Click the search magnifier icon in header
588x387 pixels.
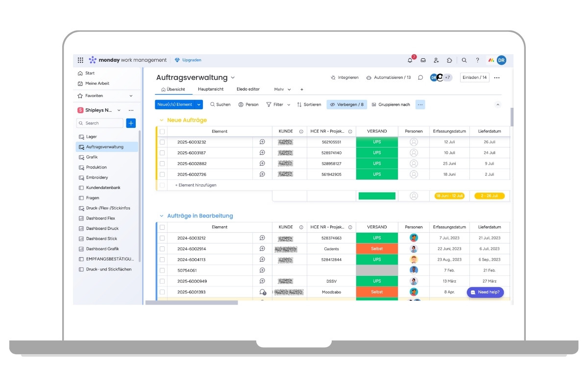[x=464, y=60]
